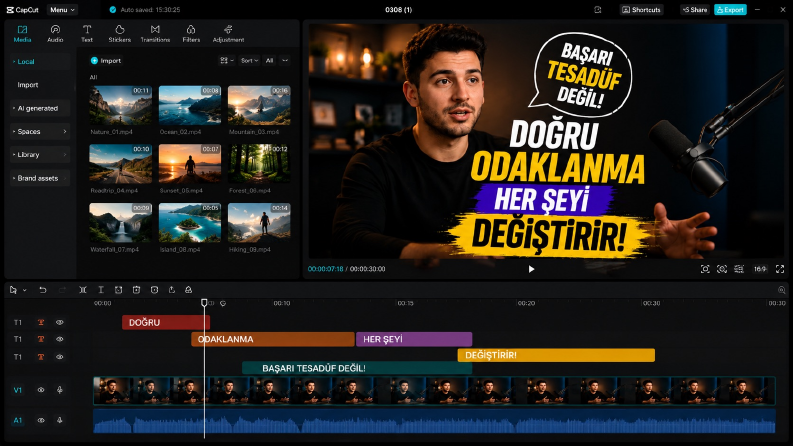Open the Media tab
793x446 pixels.
point(22,33)
